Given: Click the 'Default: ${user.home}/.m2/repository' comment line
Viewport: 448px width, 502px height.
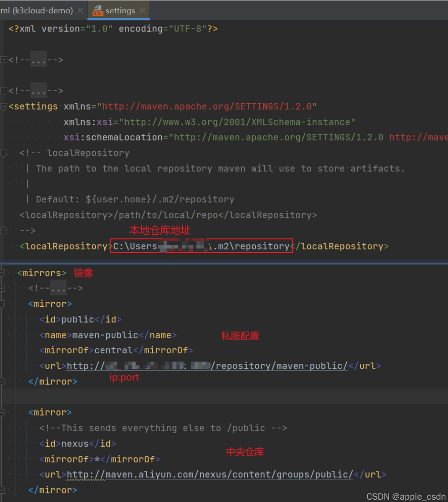Looking at the screenshot, I should click(x=135, y=199).
